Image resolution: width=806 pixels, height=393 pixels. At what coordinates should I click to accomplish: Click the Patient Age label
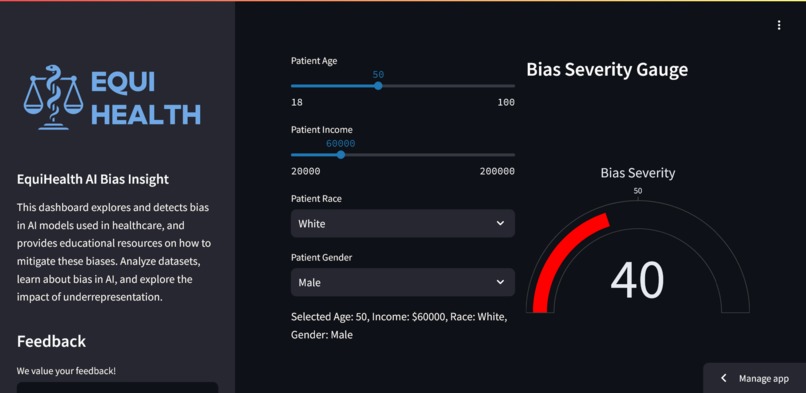coord(314,61)
